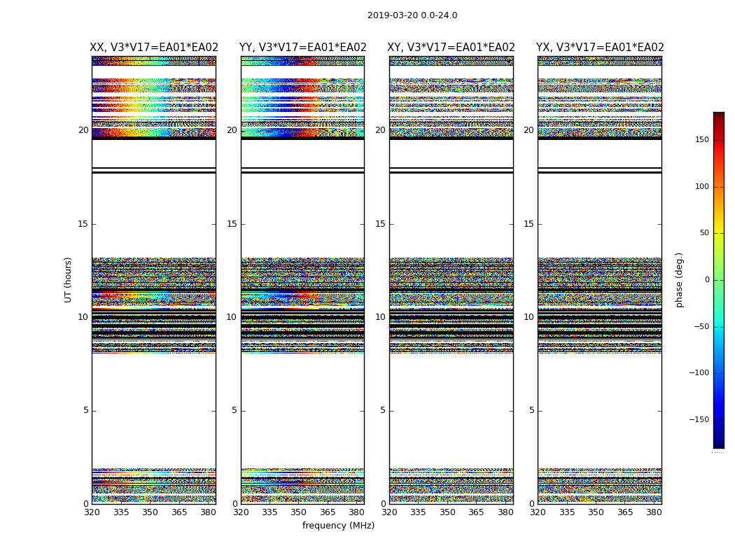Click the −100 tick label on colorbar
Screen dimensions: 735x560
coord(699,373)
